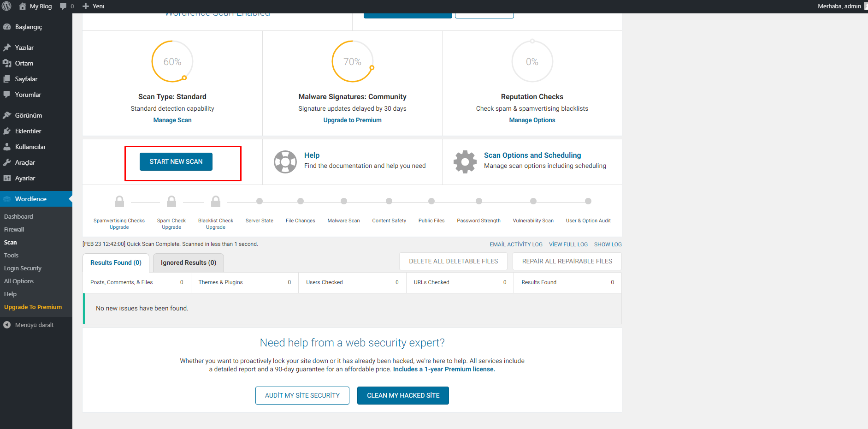Open the Scan submenu item

pos(10,242)
